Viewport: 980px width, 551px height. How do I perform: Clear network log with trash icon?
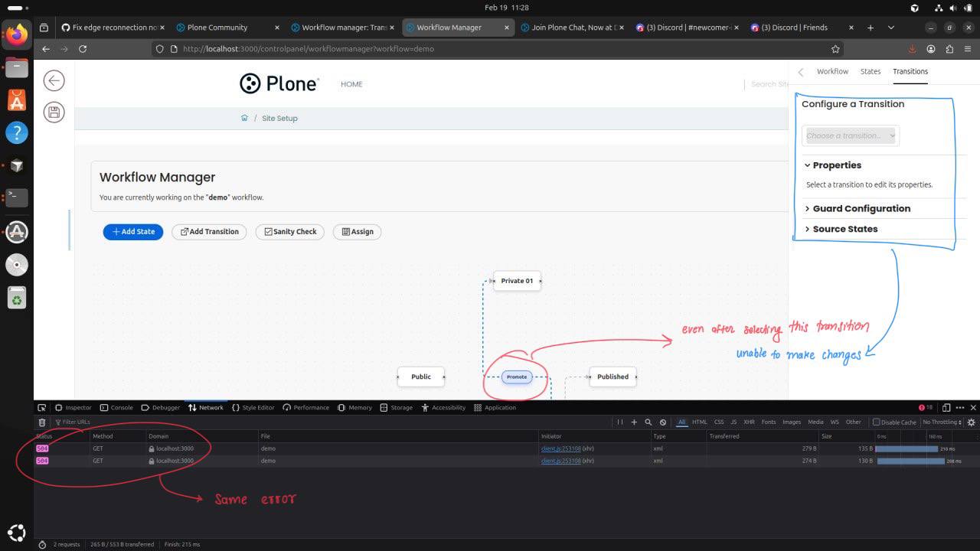coord(42,422)
